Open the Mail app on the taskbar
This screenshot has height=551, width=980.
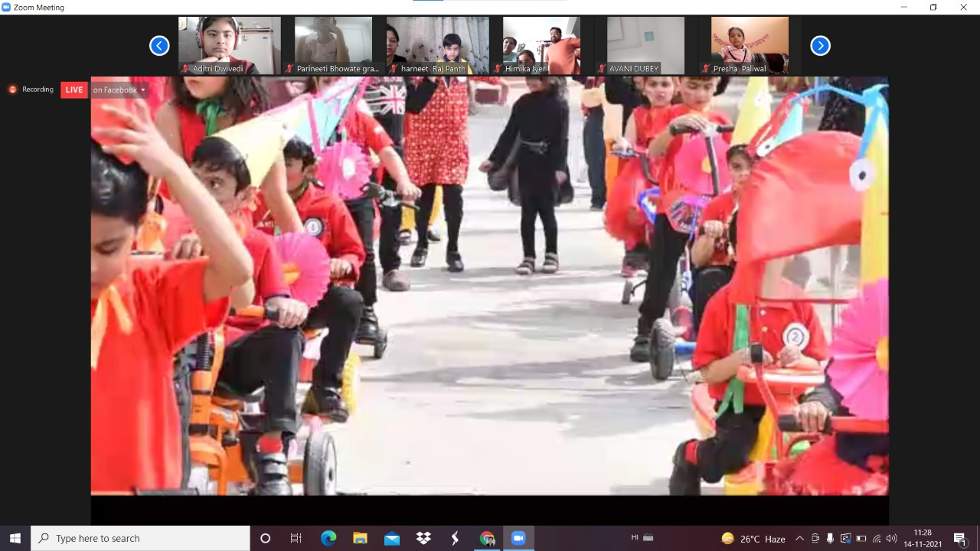[x=392, y=538]
